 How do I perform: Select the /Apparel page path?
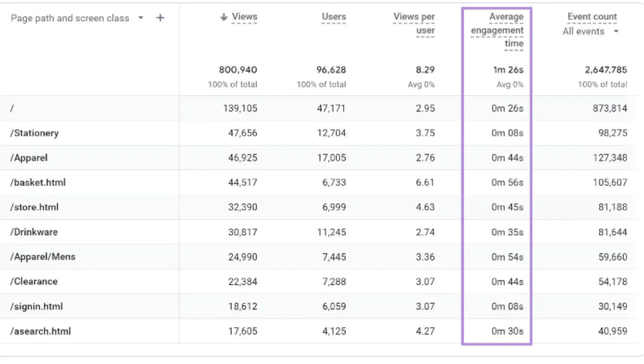click(x=29, y=158)
